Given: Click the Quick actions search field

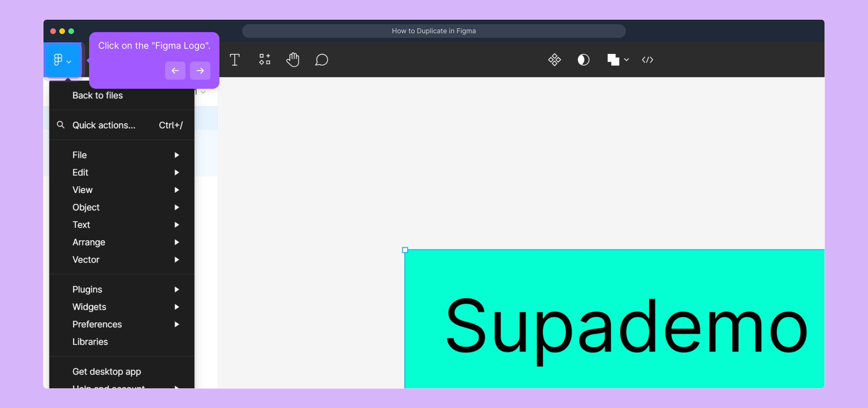Looking at the screenshot, I should pos(104,125).
